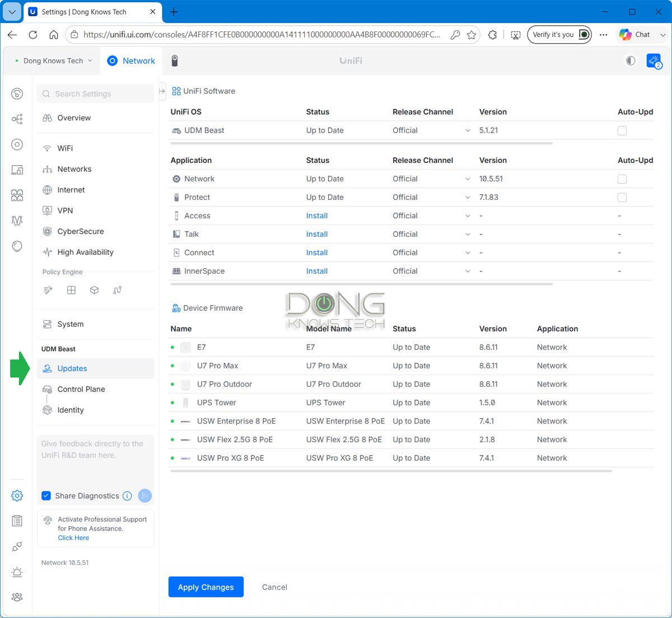Install the Talk application
672x618 pixels.
point(317,234)
